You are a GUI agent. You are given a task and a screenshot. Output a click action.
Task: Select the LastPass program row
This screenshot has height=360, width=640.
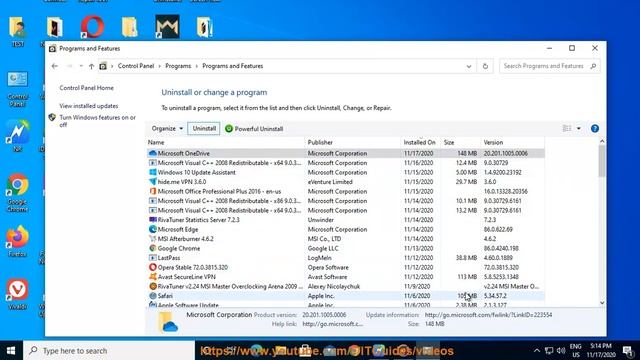point(345,258)
